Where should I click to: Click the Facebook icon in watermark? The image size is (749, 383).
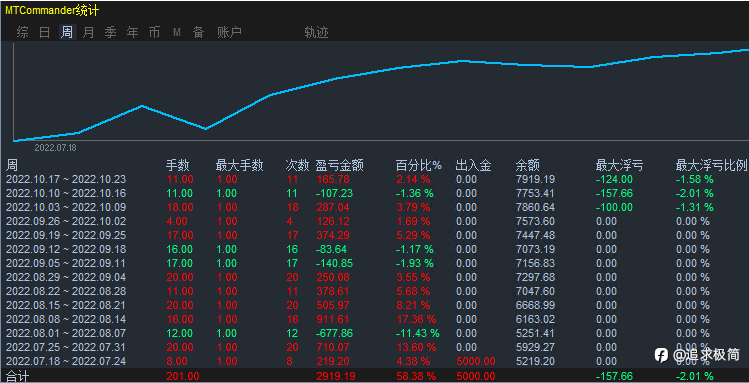661,354
